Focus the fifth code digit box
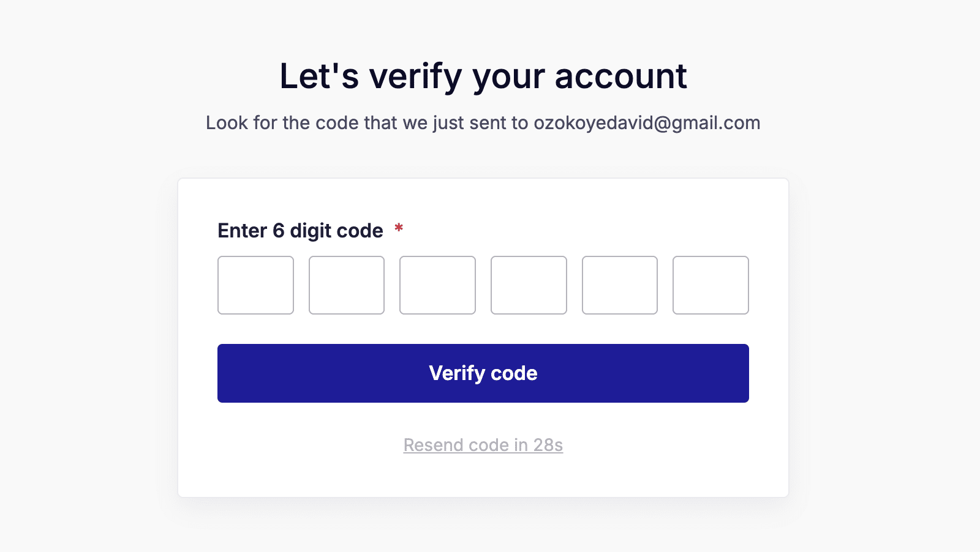 (620, 285)
